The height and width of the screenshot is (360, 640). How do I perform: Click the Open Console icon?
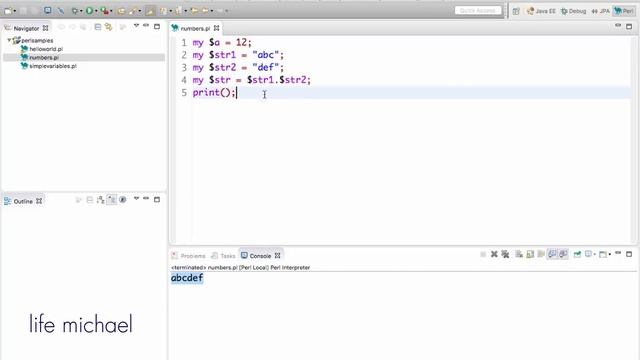[603, 254]
